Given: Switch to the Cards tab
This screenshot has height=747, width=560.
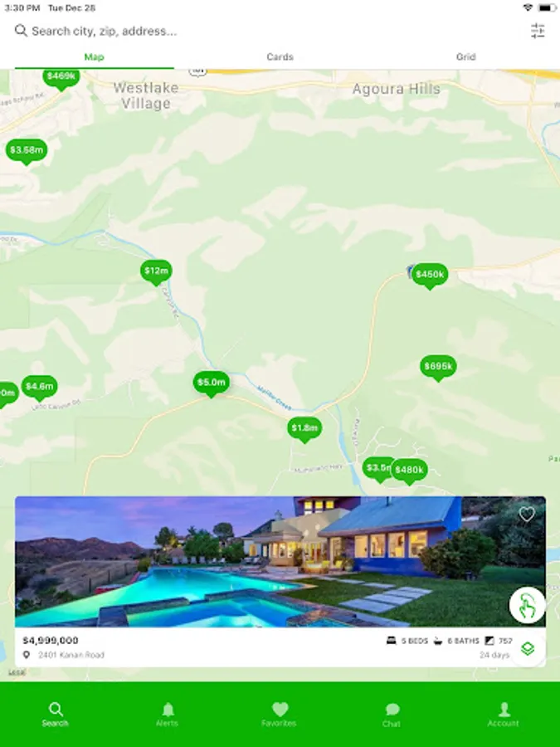Looking at the screenshot, I should pos(280,56).
